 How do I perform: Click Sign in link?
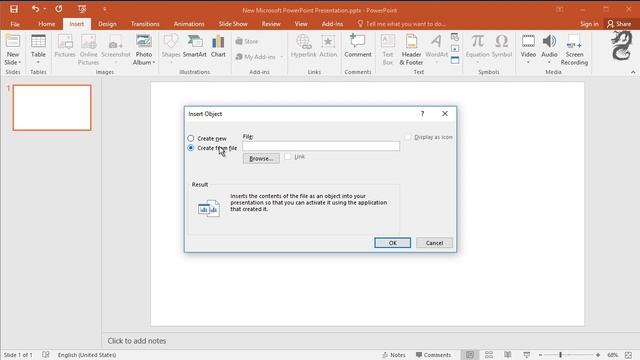589,24
